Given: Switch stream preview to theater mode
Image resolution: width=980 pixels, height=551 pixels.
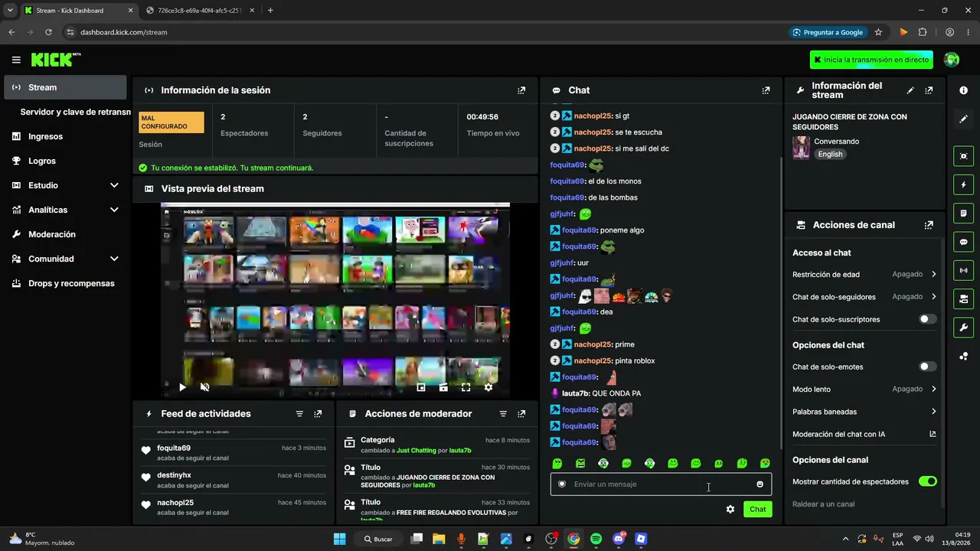Looking at the screenshot, I should coord(443,387).
